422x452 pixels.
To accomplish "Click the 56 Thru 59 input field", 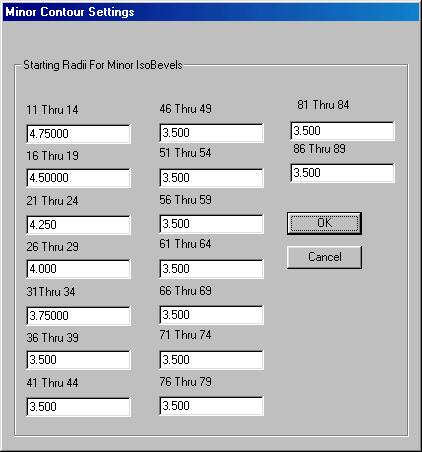I will point(211,224).
